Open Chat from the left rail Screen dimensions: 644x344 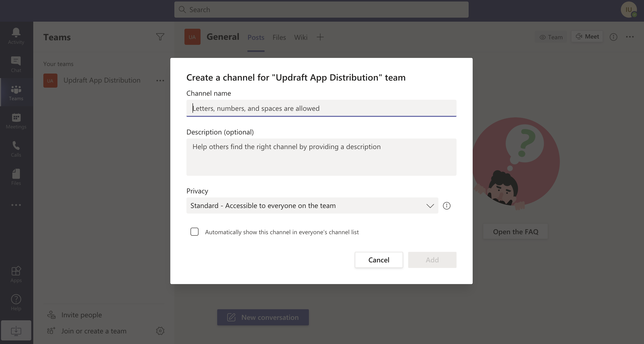tap(16, 64)
